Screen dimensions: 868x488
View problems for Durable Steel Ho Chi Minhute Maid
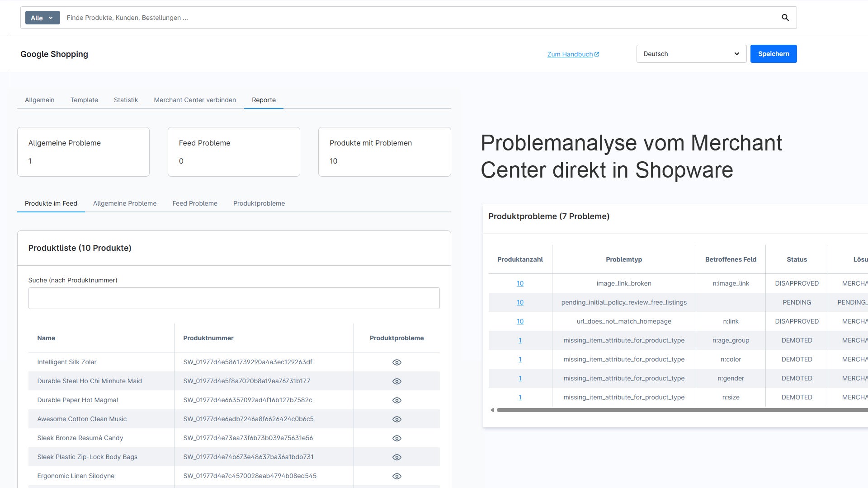(397, 381)
